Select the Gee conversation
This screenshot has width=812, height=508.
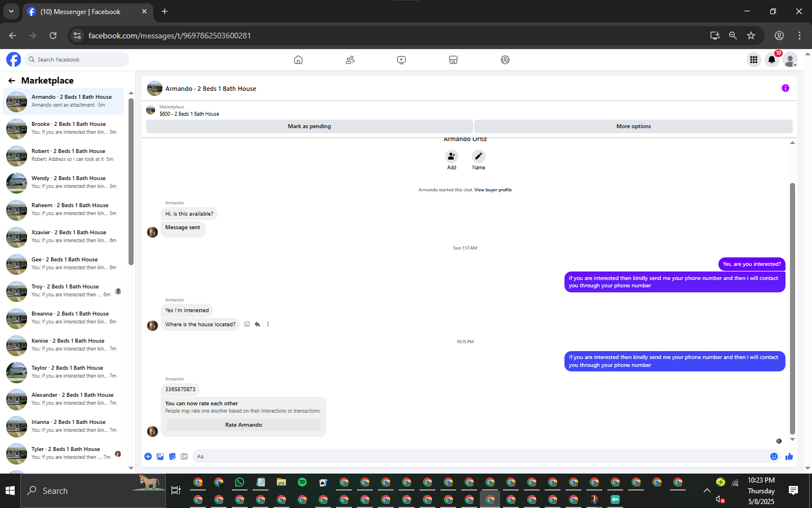64,264
